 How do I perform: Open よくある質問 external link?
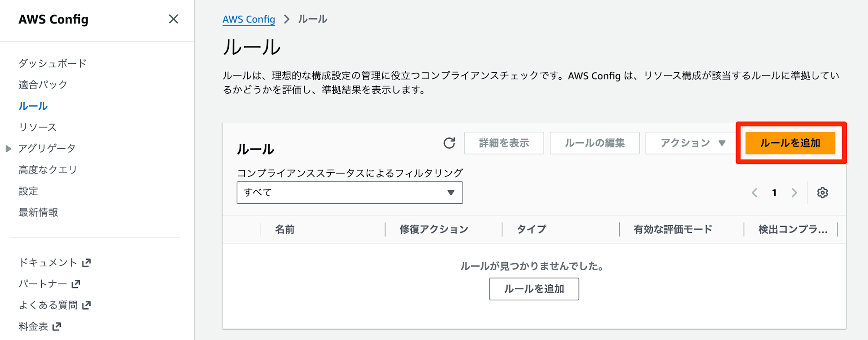[55, 305]
